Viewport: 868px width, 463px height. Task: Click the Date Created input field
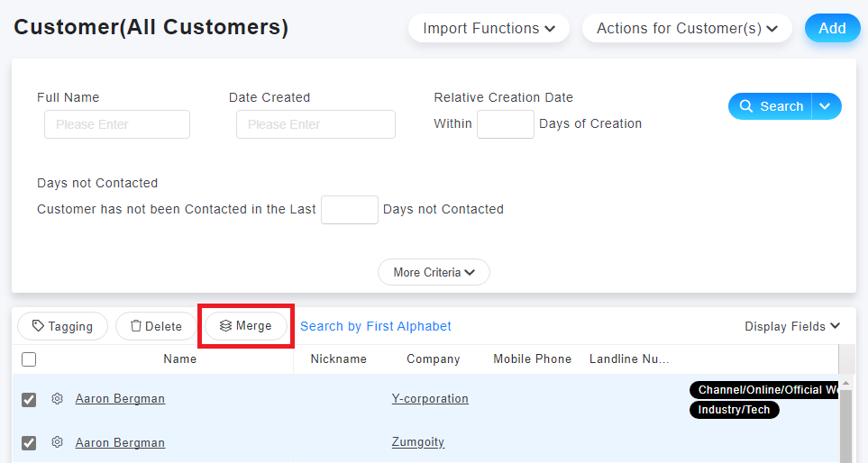point(315,124)
